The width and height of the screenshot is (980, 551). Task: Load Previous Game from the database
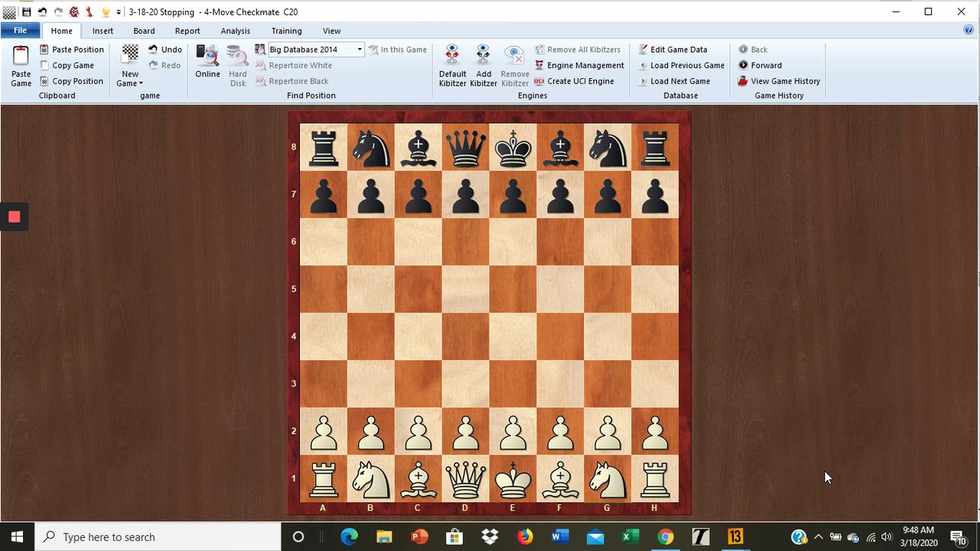681,65
